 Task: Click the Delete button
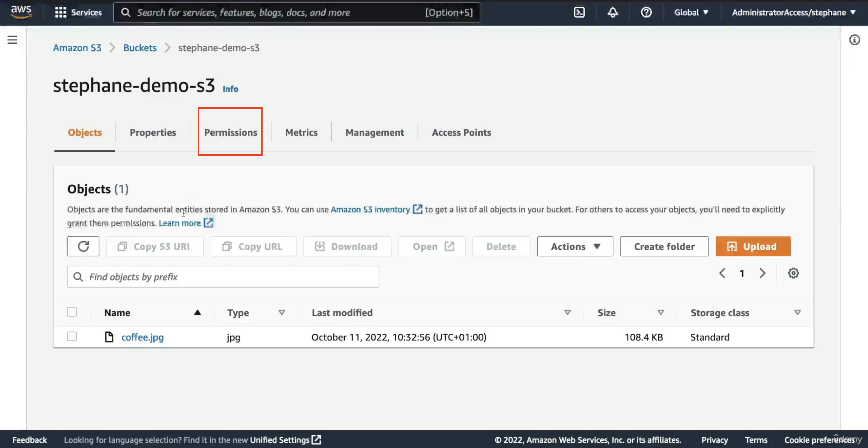[x=501, y=246]
